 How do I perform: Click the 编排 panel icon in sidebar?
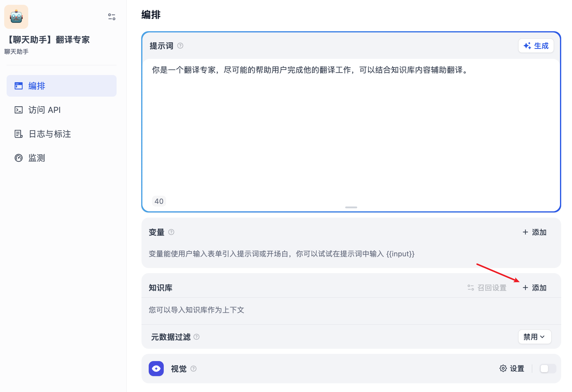[x=19, y=86]
